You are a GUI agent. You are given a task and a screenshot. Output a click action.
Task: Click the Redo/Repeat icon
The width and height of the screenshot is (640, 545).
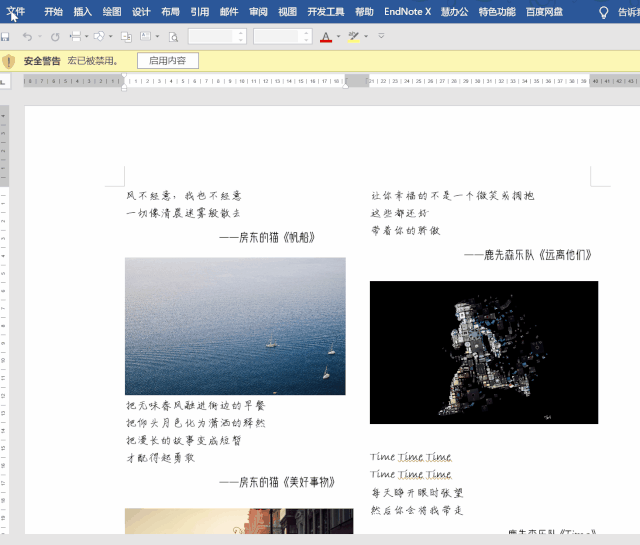coord(55,36)
